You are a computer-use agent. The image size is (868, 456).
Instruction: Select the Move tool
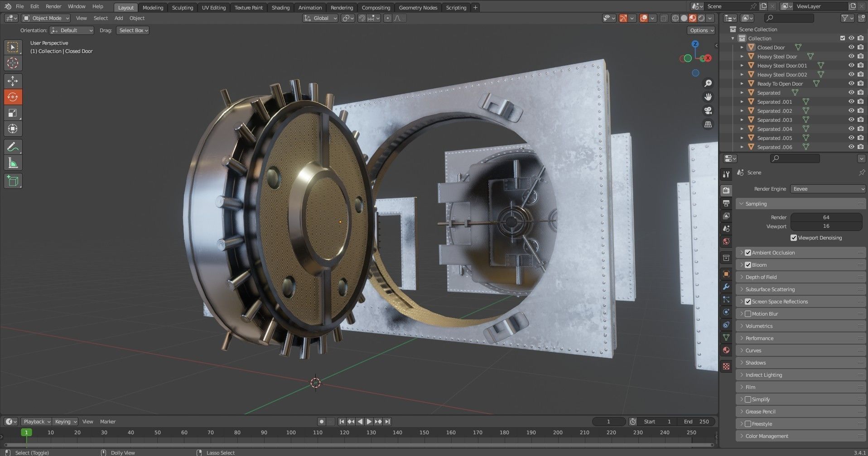click(x=13, y=81)
